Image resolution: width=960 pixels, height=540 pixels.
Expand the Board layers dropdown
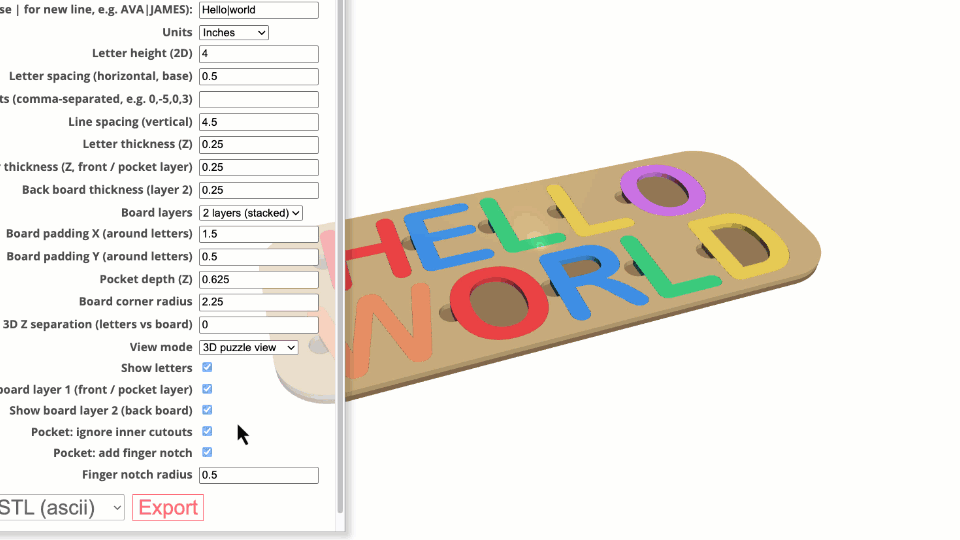pos(250,212)
